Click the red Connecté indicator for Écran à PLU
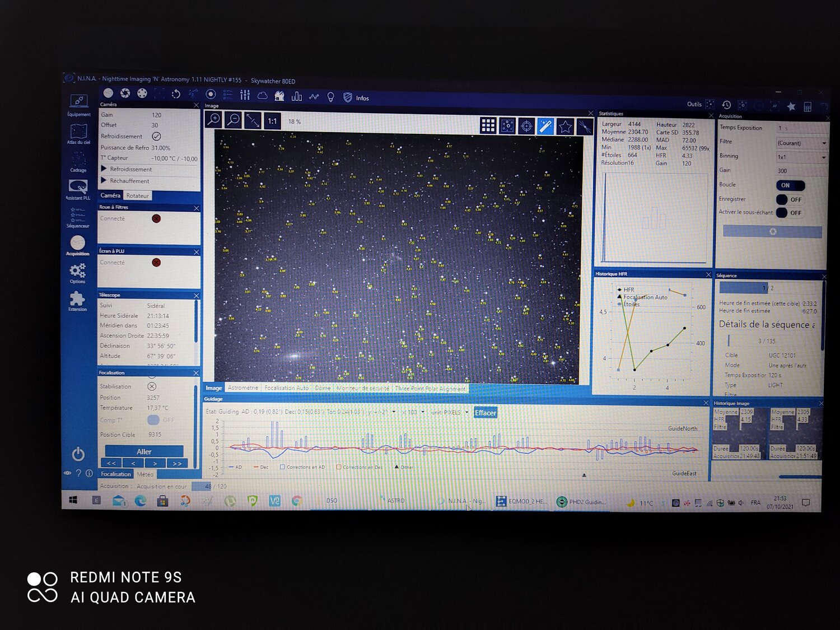Viewport: 840px width, 630px height. [156, 262]
